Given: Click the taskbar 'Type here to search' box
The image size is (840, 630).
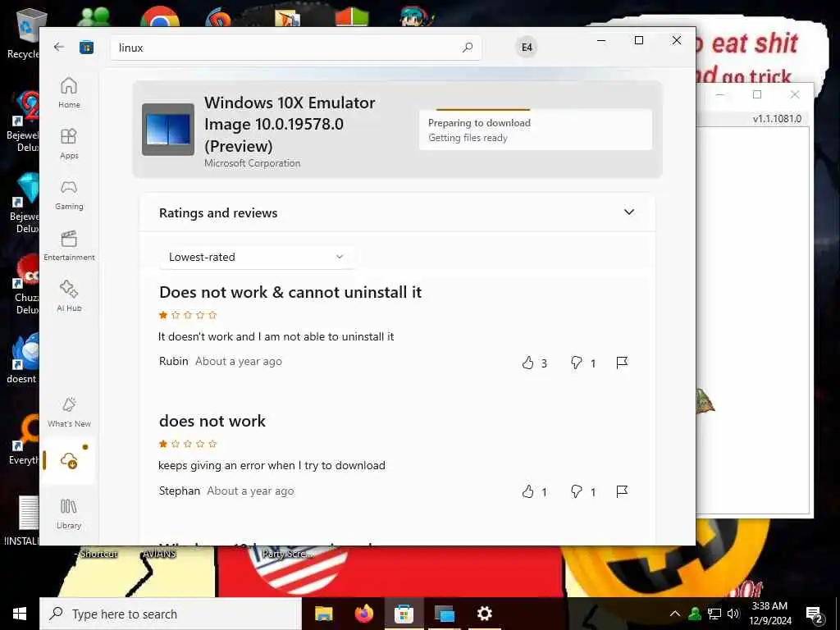Looking at the screenshot, I should (x=171, y=614).
